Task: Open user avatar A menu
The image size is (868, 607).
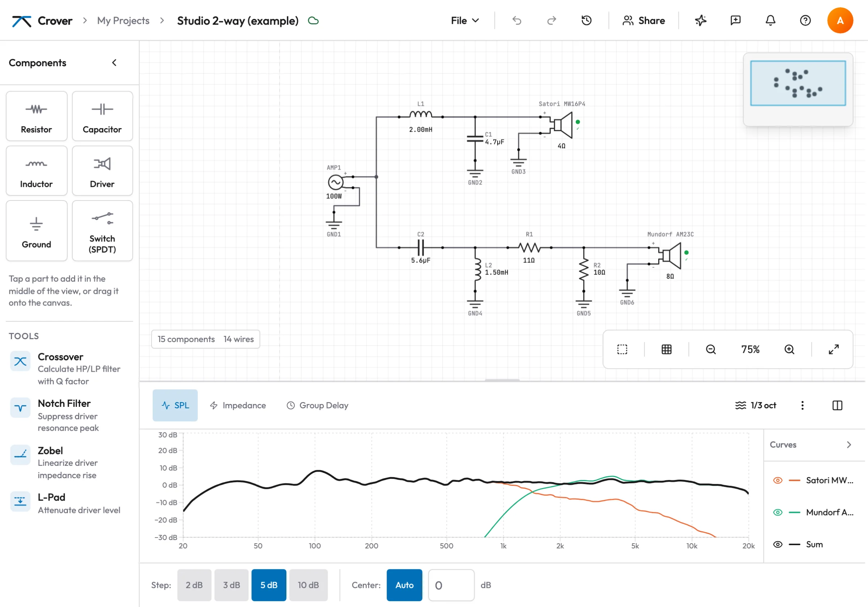Action: pos(840,20)
